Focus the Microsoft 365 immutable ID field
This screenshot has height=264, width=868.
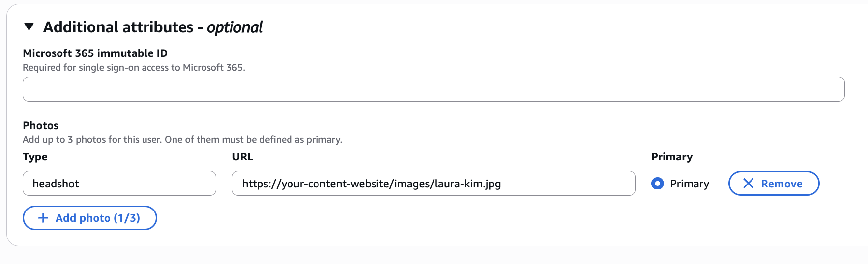coord(433,89)
